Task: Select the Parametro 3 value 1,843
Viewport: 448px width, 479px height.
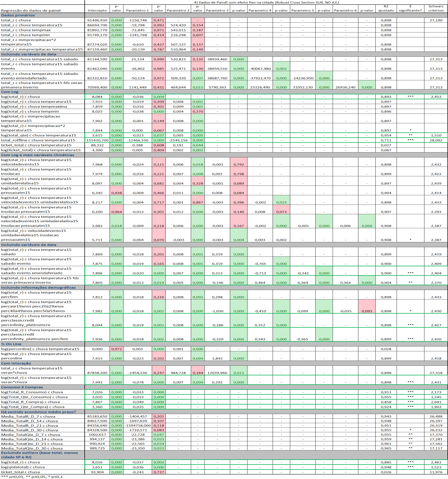Action: pyautogui.click(x=217, y=358)
